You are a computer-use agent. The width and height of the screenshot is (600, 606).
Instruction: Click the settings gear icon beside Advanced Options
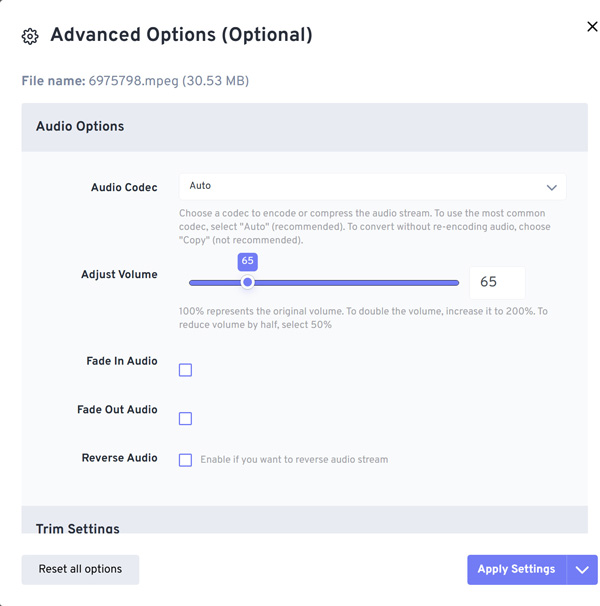coord(30,36)
